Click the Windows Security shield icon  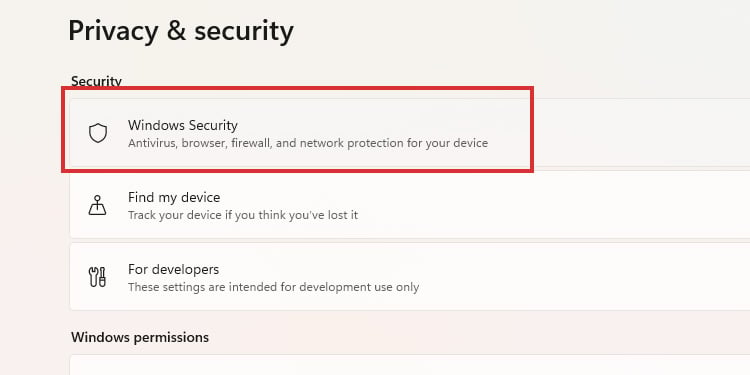tap(98, 133)
